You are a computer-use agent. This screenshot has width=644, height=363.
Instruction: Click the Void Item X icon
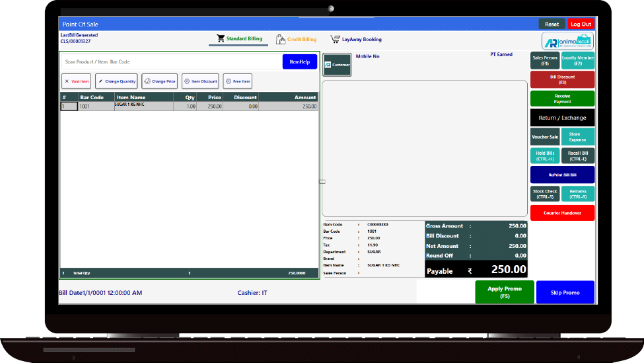click(x=67, y=81)
